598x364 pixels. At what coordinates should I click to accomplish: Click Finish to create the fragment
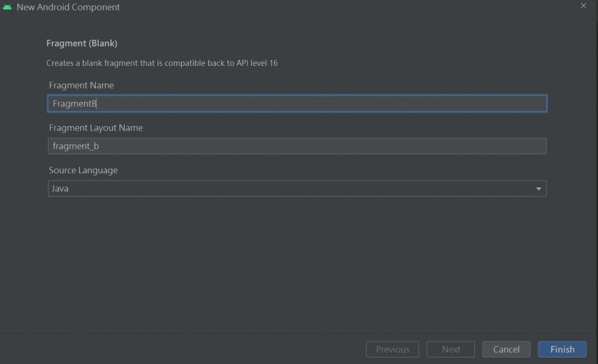[x=562, y=349]
